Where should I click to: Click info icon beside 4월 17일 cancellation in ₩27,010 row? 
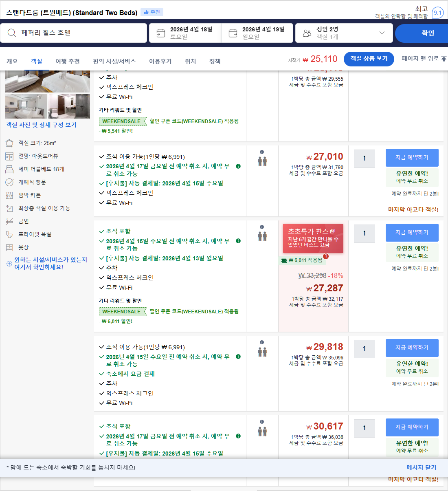238,166
